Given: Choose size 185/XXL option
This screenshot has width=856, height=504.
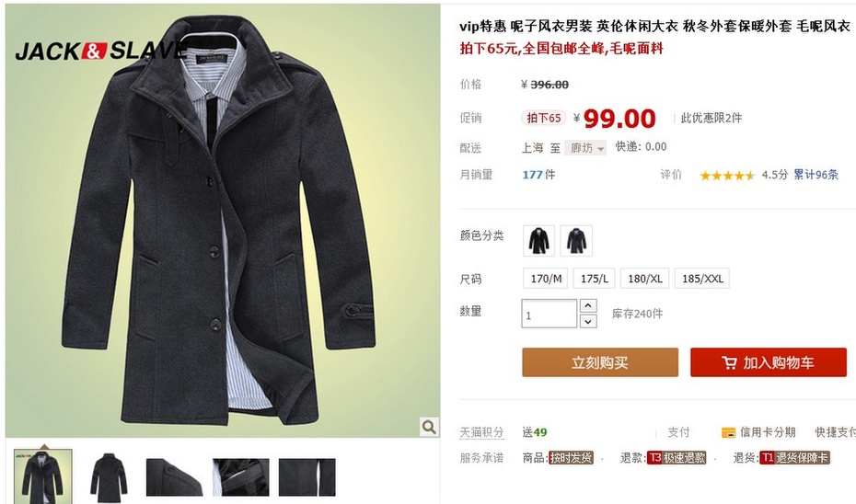Looking at the screenshot, I should click(702, 279).
